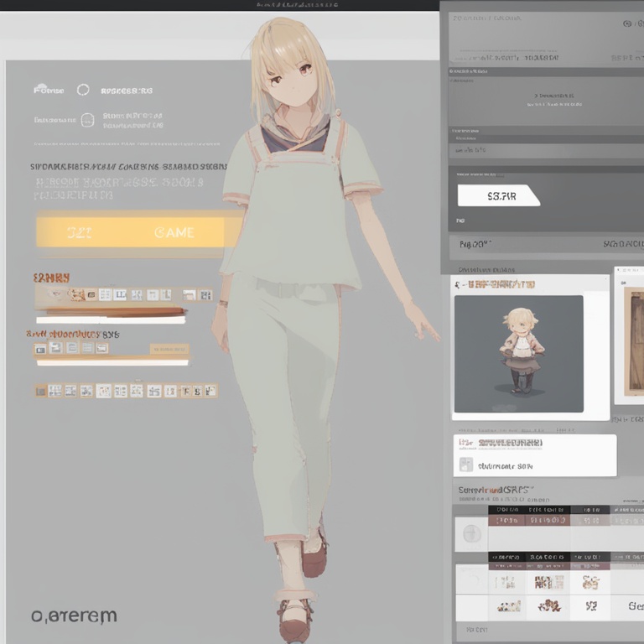Click the brown cluster icon in the table's last row
Image resolution: width=644 pixels, height=644 pixels.
(549, 605)
